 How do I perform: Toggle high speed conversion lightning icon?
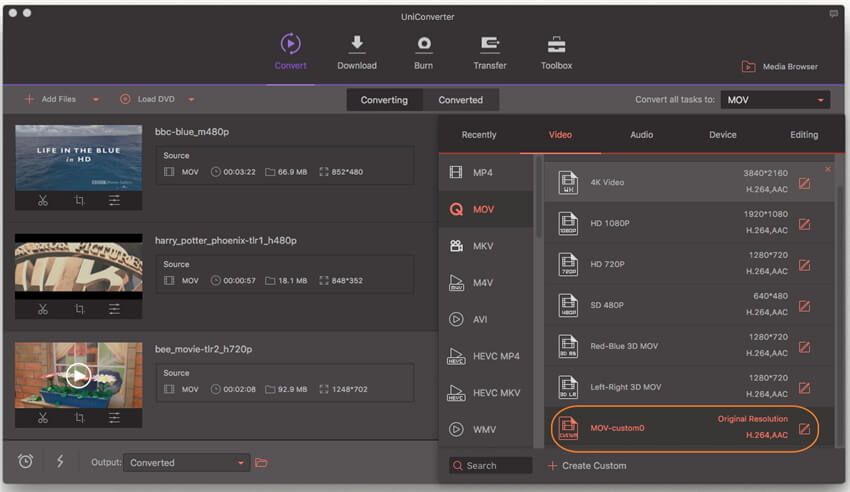click(x=60, y=461)
